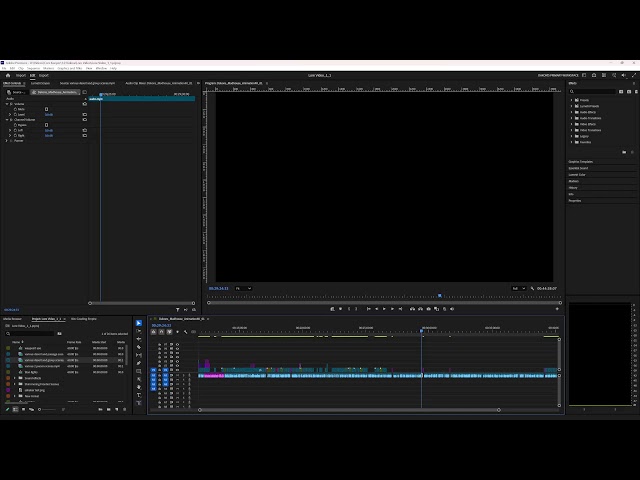Image resolution: width=640 pixels, height=480 pixels.
Task: Switch Project panel to Icon view
Action: (x=23, y=409)
